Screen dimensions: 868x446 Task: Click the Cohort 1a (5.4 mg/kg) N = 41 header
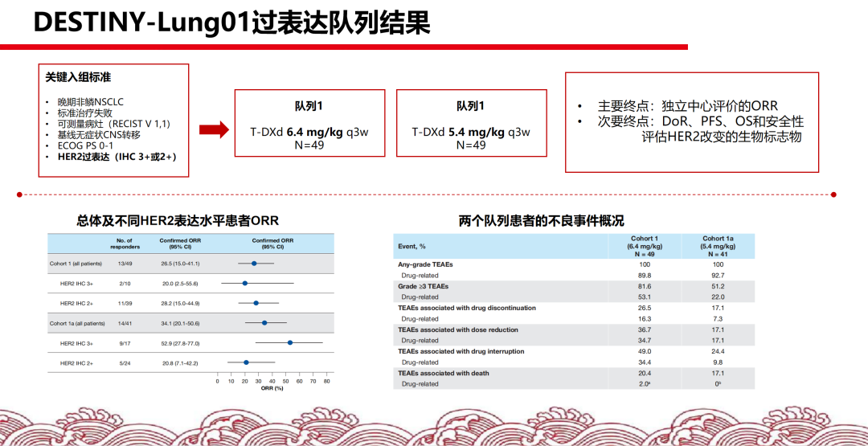coord(719,246)
